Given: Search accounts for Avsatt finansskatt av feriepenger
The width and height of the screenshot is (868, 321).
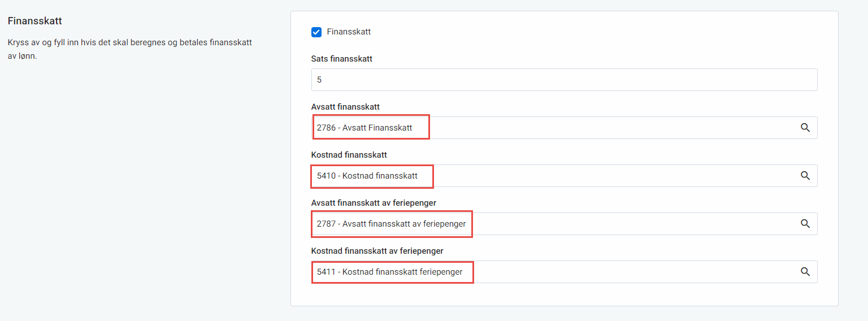Looking at the screenshot, I should click(x=805, y=224).
